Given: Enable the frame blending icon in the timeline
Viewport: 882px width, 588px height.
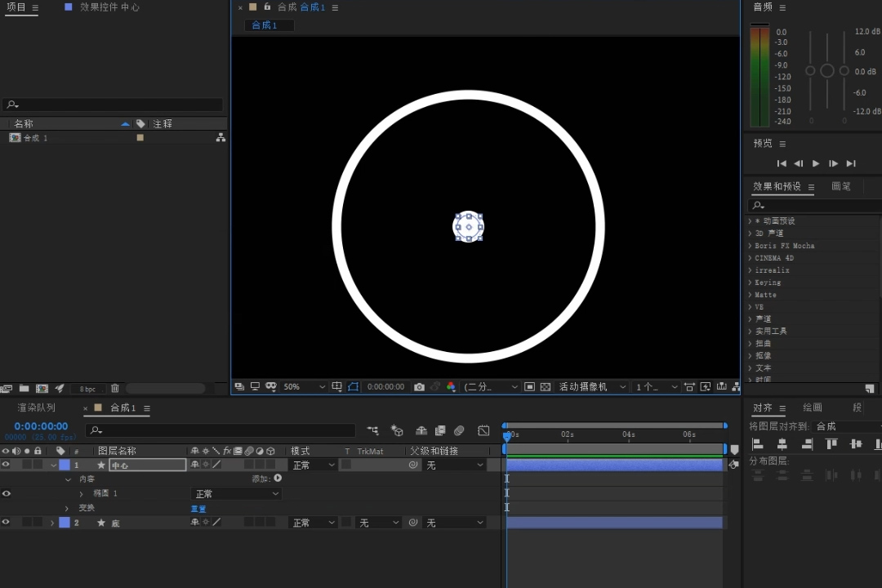Looking at the screenshot, I should (x=440, y=430).
